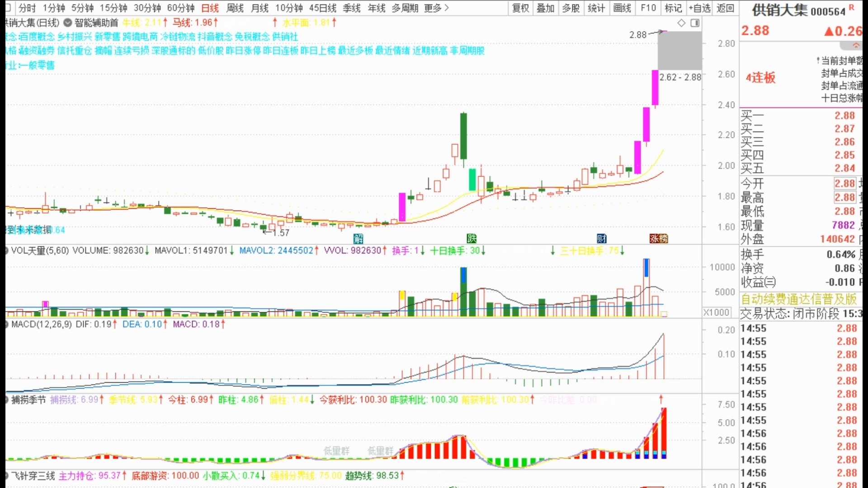
Task: Click the 标记 mark button
Action: click(x=673, y=8)
